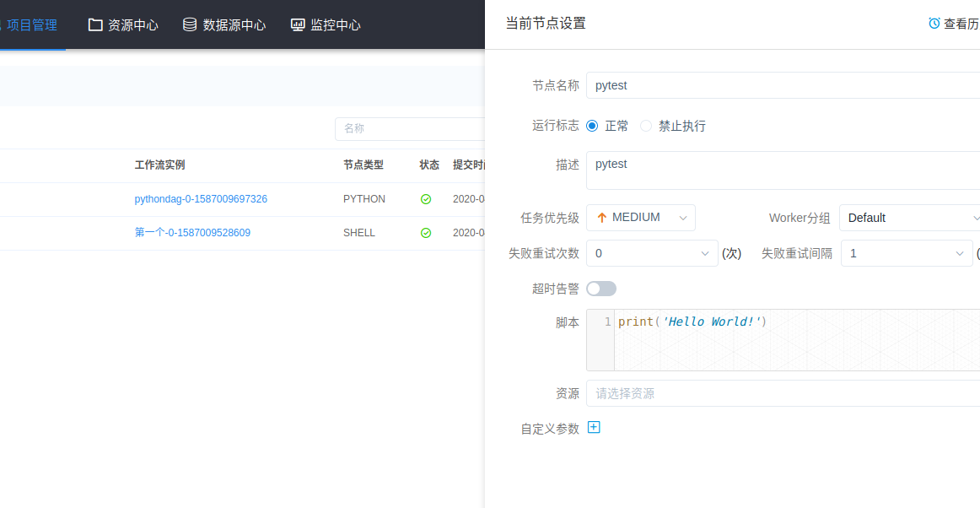
Task: Select the 正常 run flag radio
Action: [x=593, y=126]
